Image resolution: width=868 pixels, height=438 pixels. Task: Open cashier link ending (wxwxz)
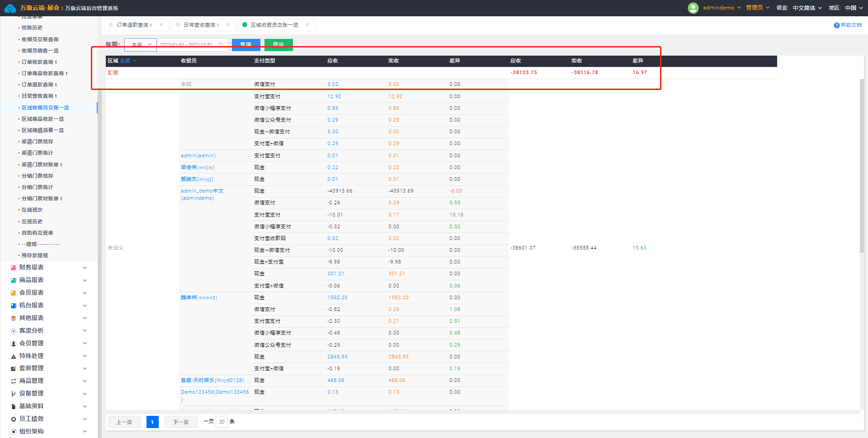199,297
